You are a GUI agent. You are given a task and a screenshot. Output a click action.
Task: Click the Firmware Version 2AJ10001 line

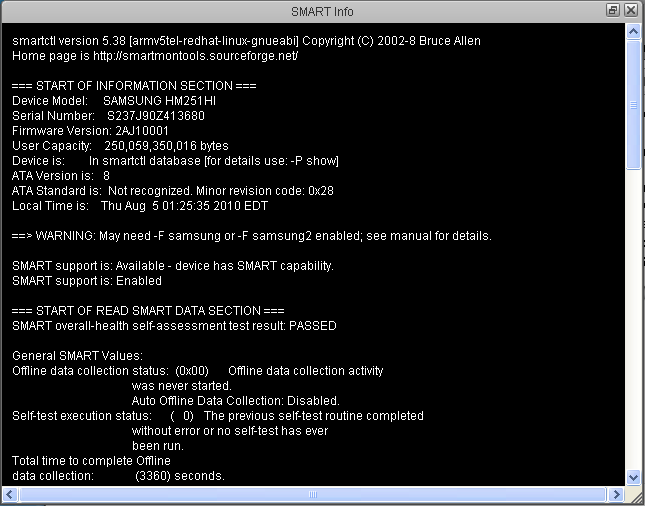coord(90,131)
